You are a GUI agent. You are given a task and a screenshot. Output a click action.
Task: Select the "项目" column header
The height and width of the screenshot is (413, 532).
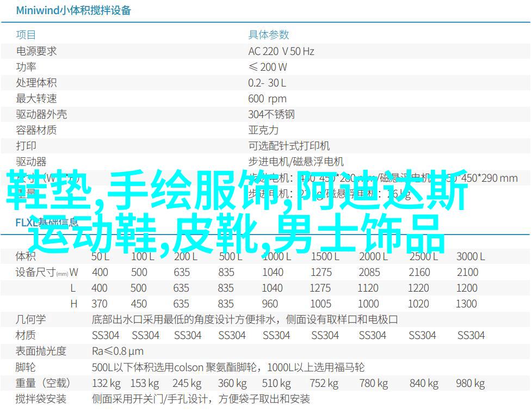(x=26, y=35)
